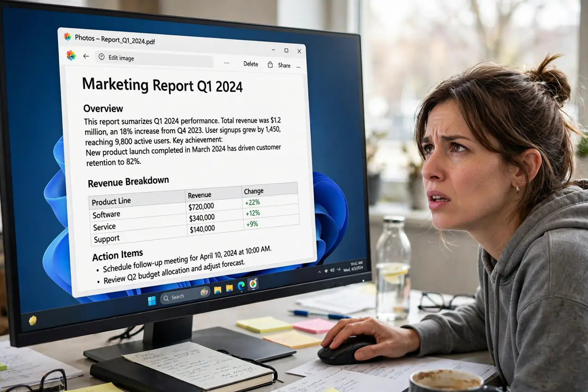Click the share icon left of Share label
The height and width of the screenshot is (392, 588).
pyautogui.click(x=270, y=65)
